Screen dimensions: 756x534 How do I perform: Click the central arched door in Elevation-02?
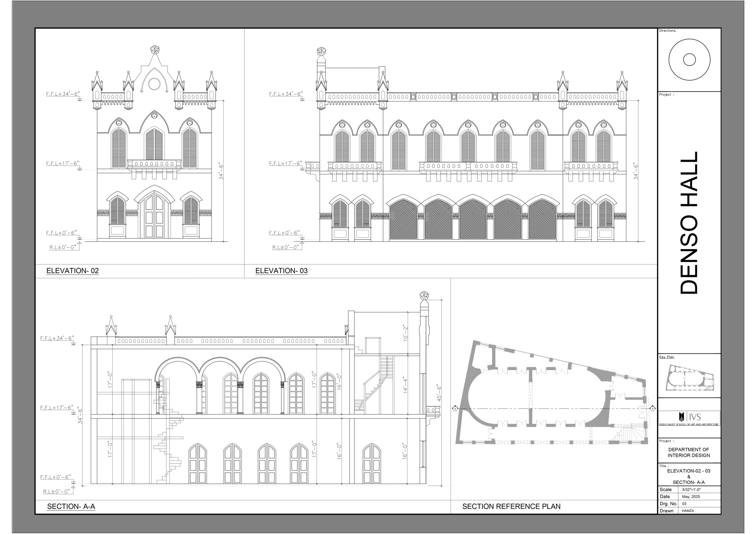click(x=154, y=216)
